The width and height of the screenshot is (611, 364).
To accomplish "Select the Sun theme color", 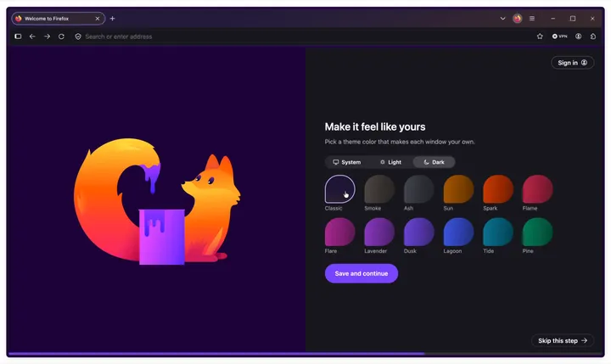I will coord(458,189).
